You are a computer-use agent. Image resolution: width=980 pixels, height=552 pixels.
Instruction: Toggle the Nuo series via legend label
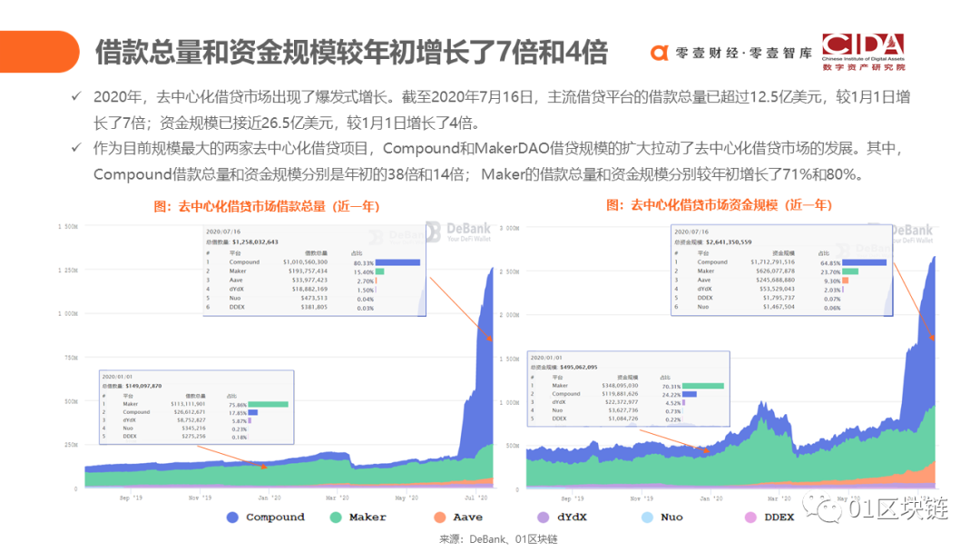pos(671,517)
